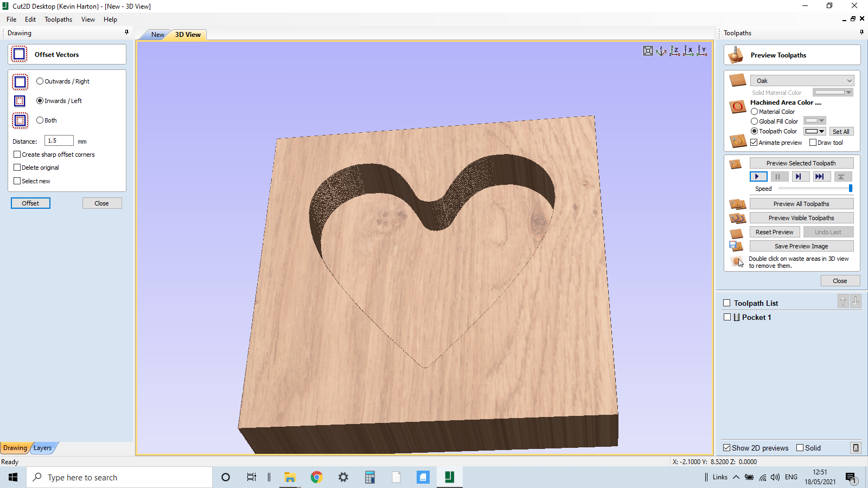Image resolution: width=868 pixels, height=488 pixels.
Task: Click the Reset Preview wood block icon
Action: coord(736,233)
